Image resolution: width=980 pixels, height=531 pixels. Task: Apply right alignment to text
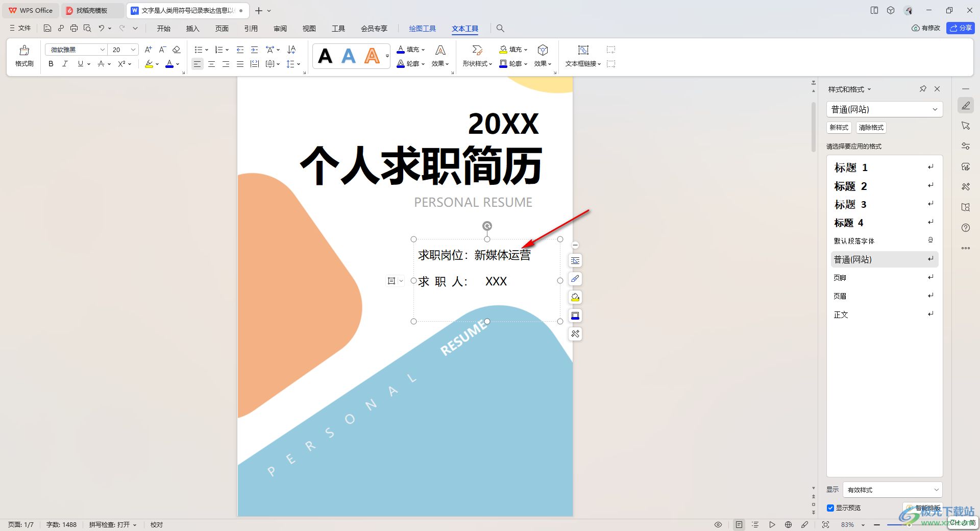coord(226,64)
